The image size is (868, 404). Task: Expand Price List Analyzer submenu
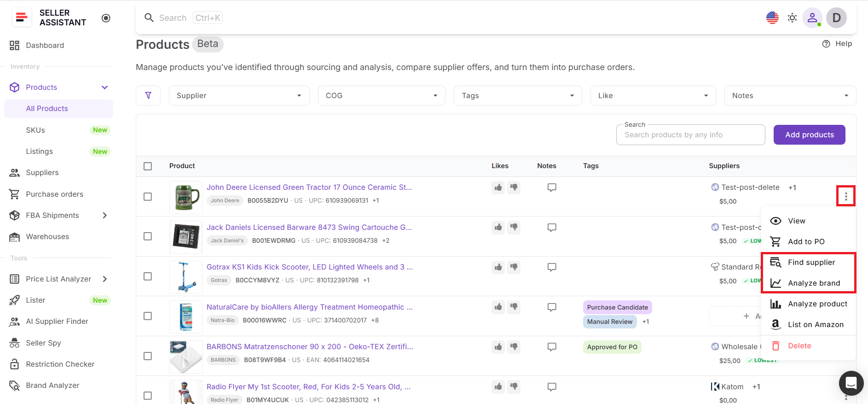(x=105, y=279)
